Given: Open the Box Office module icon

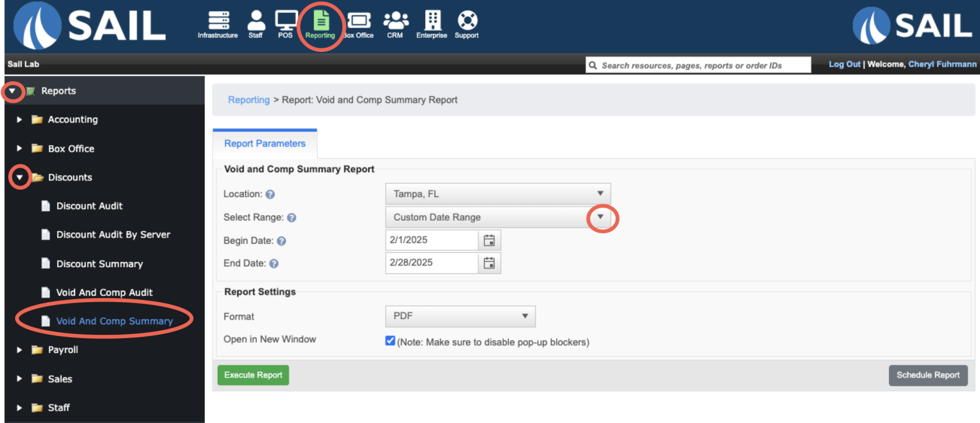Looking at the screenshot, I should point(359,25).
